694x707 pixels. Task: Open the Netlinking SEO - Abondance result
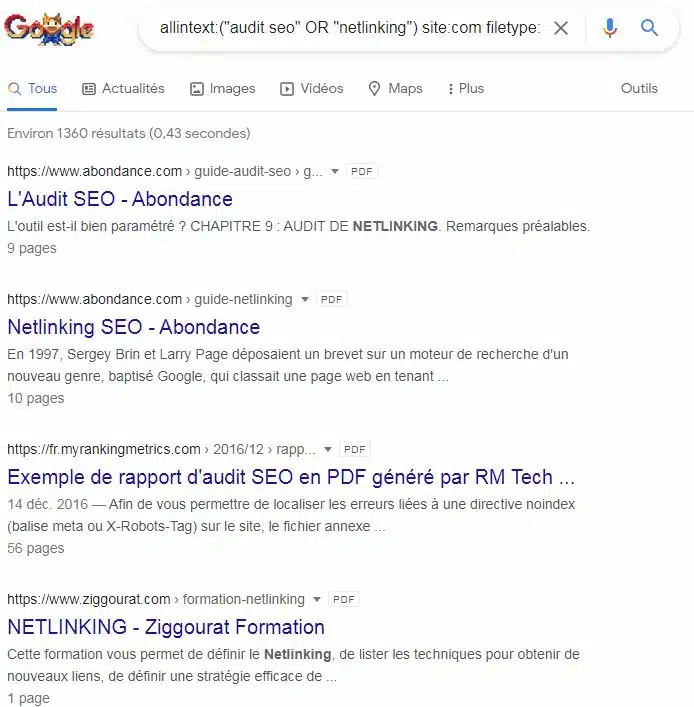pyautogui.click(x=133, y=327)
